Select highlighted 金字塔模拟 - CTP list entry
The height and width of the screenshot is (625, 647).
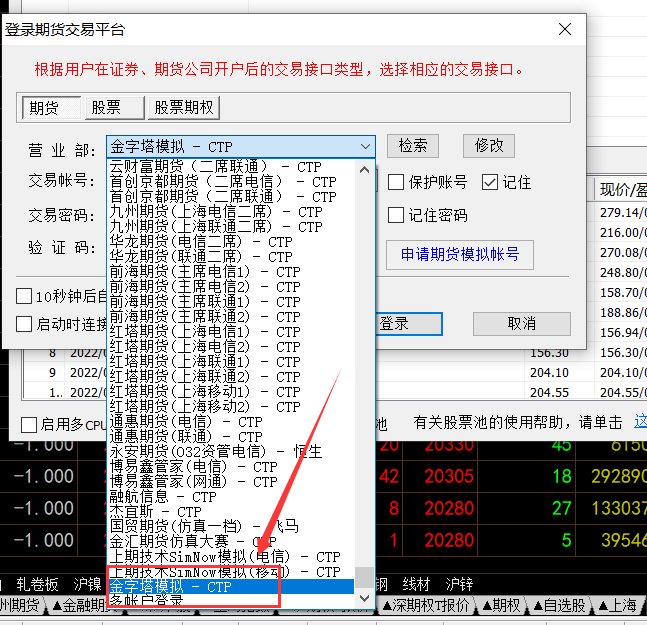tap(230, 587)
